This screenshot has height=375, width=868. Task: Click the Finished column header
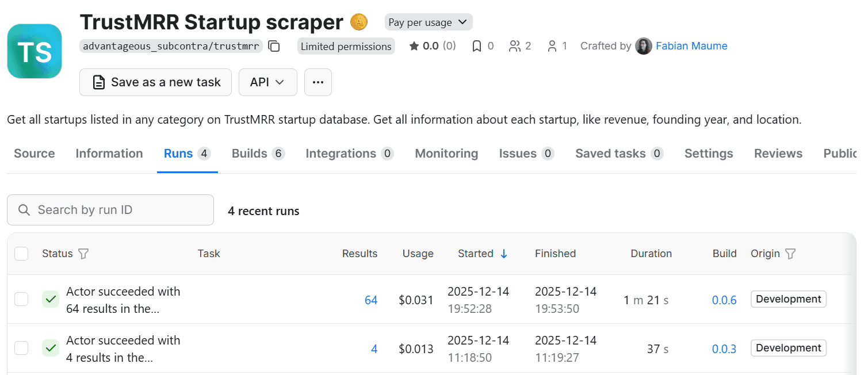[555, 254]
